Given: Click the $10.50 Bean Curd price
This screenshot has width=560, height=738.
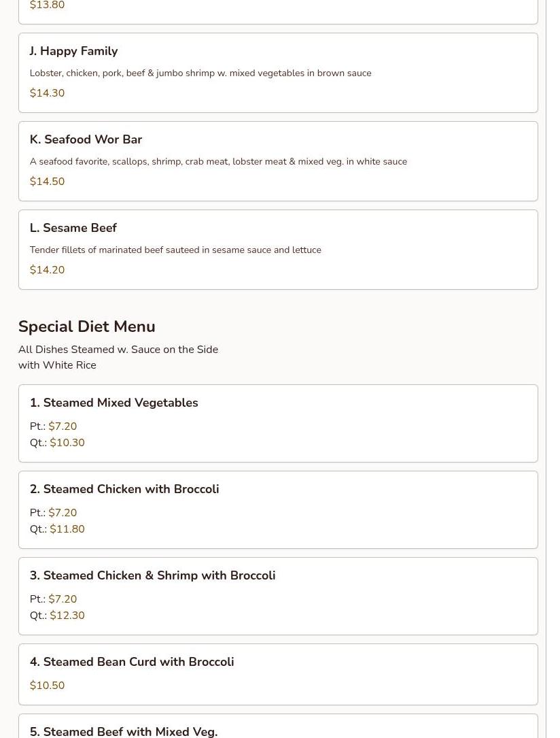Looking at the screenshot, I should tap(47, 686).
